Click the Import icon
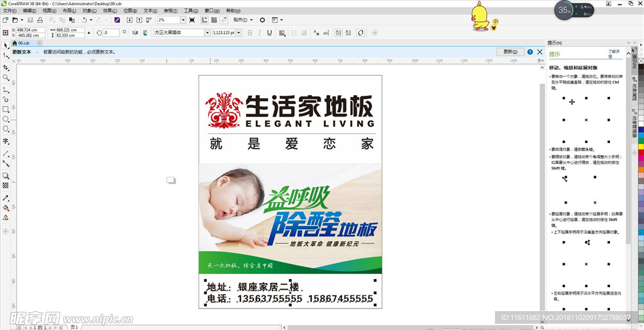The image size is (644, 330). point(130,20)
